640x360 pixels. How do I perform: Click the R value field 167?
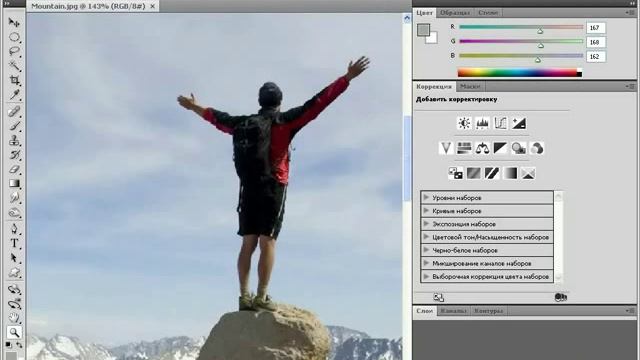point(596,28)
